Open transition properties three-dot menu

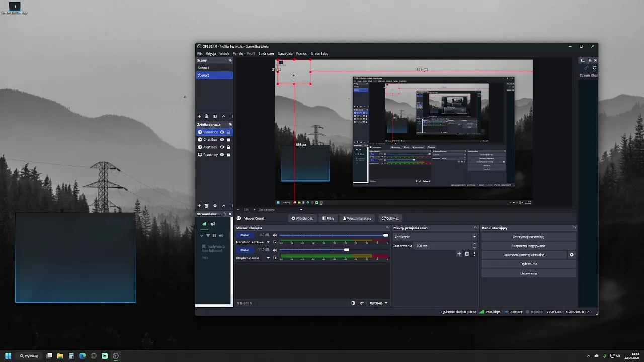click(x=474, y=254)
